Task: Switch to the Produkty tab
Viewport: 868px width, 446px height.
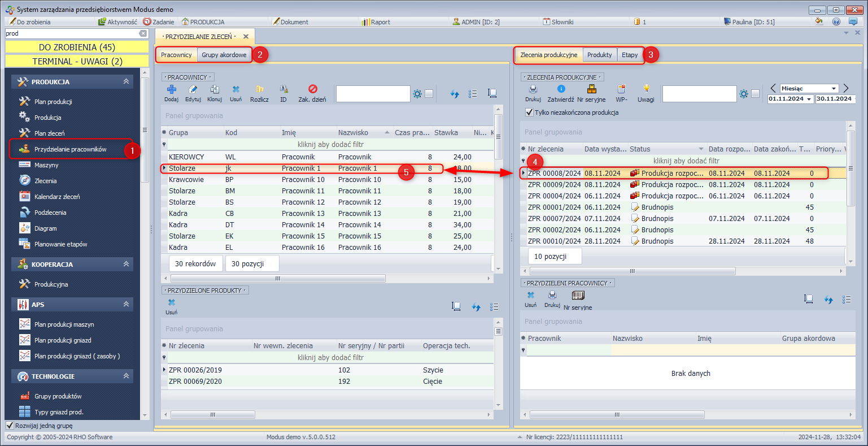Action: 599,55
